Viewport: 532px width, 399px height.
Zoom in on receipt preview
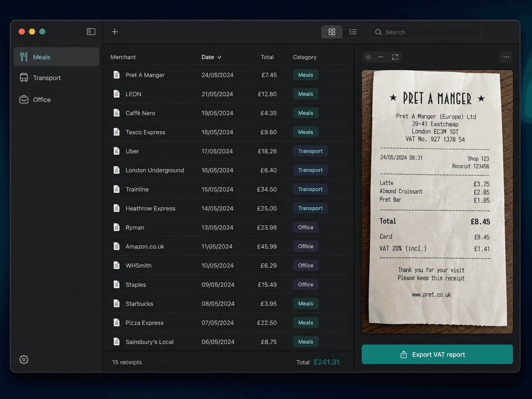368,57
